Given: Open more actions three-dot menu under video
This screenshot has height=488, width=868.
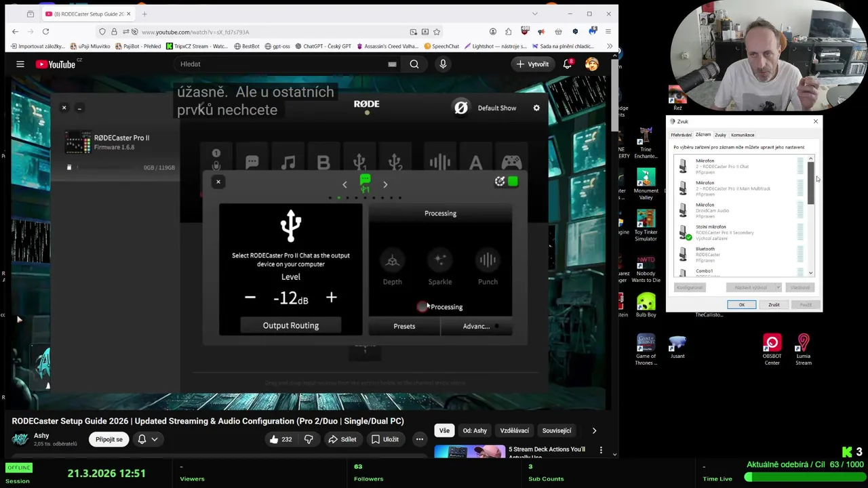Looking at the screenshot, I should tap(420, 439).
